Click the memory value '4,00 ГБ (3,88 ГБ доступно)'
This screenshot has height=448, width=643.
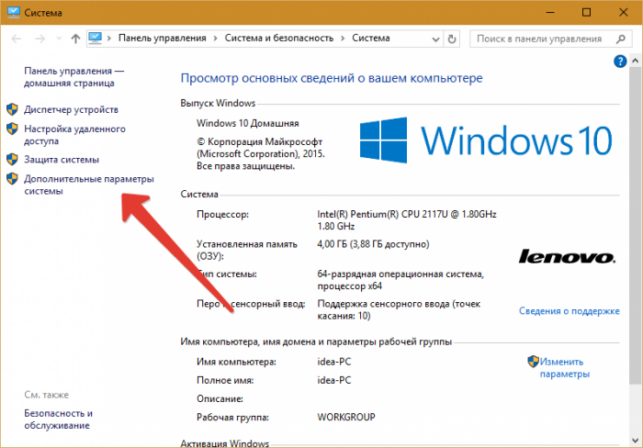373,244
